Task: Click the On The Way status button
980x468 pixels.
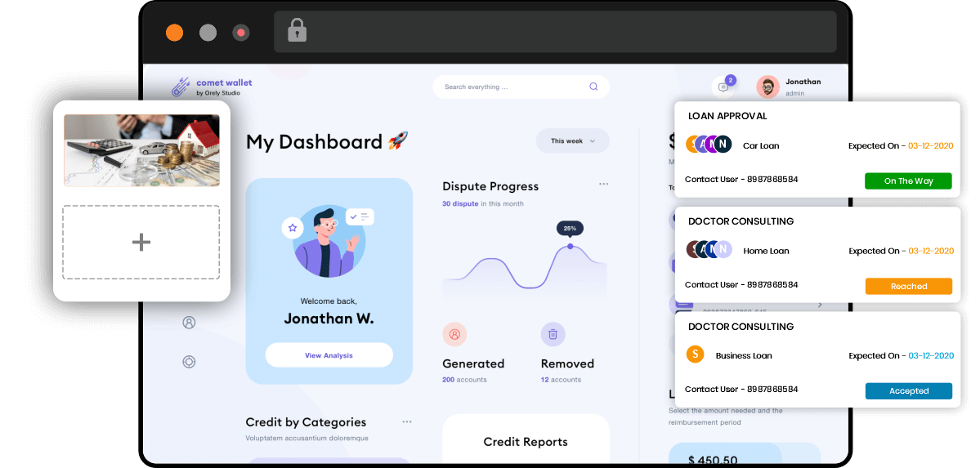Action: pyautogui.click(x=908, y=181)
